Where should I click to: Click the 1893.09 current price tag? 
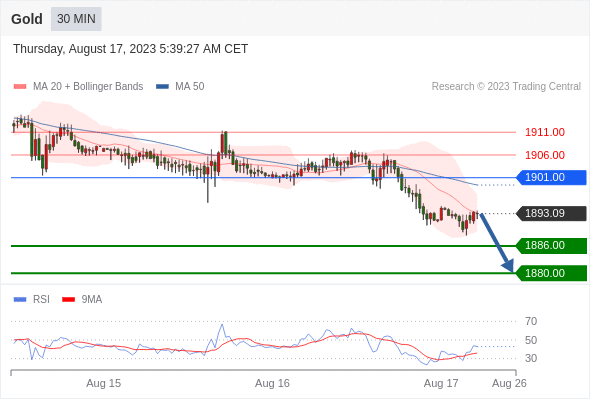tap(551, 213)
